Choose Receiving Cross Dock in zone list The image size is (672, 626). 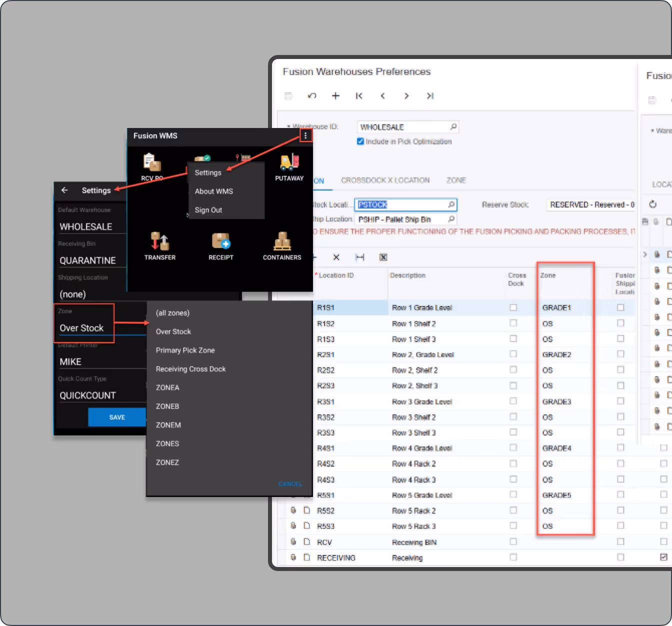tap(190, 369)
